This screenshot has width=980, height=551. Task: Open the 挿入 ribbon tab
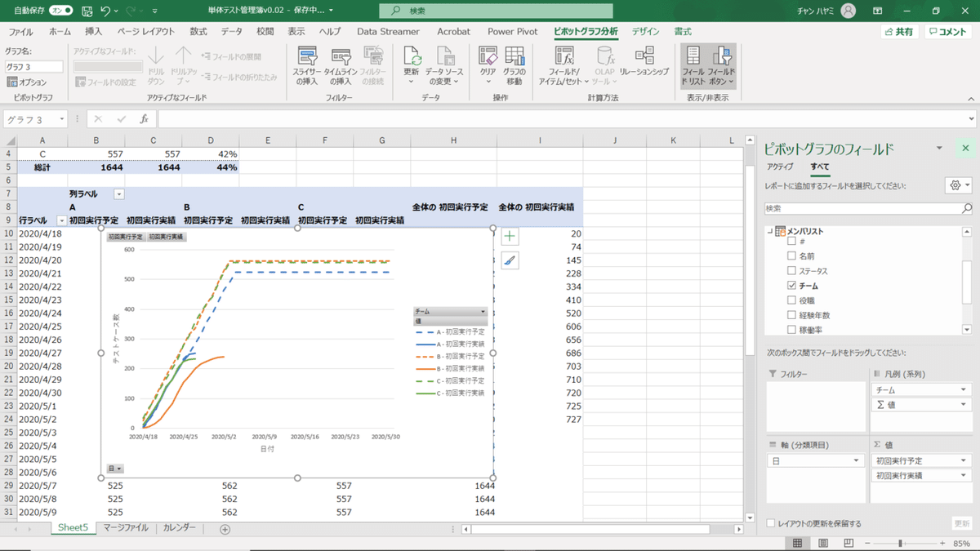[x=94, y=32]
